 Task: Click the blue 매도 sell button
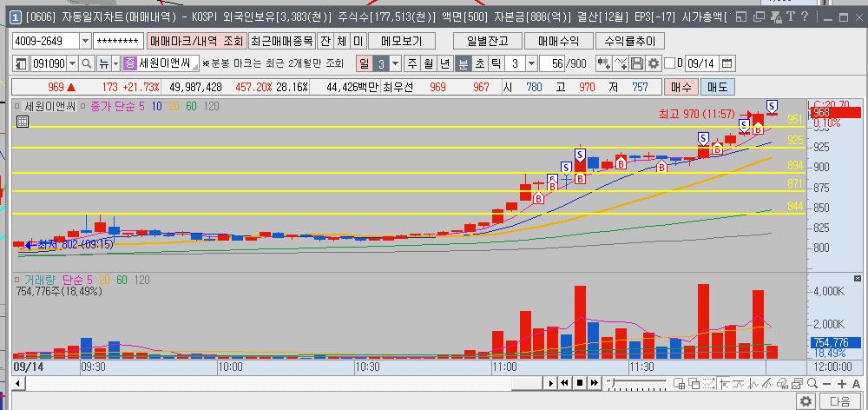click(718, 87)
